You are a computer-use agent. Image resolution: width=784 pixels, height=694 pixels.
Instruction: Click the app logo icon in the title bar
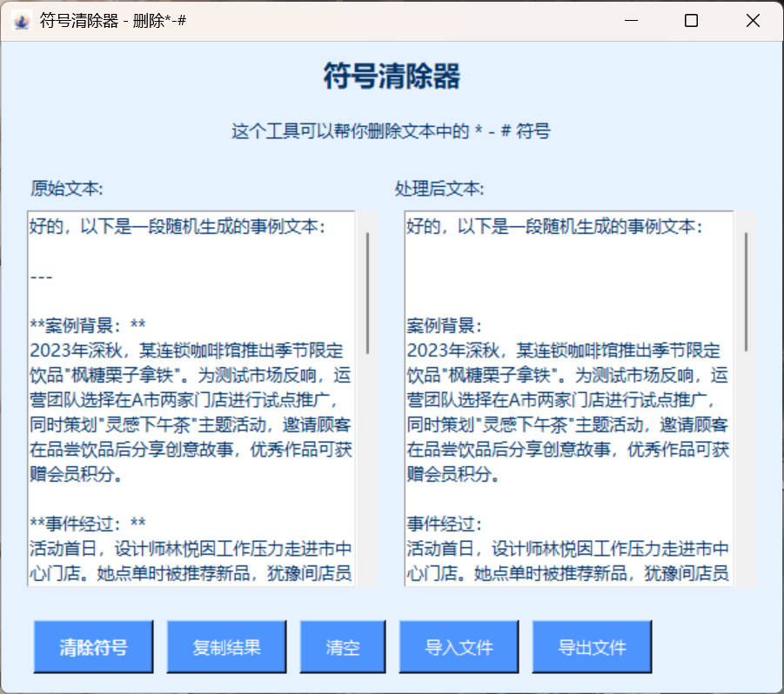click(x=21, y=19)
